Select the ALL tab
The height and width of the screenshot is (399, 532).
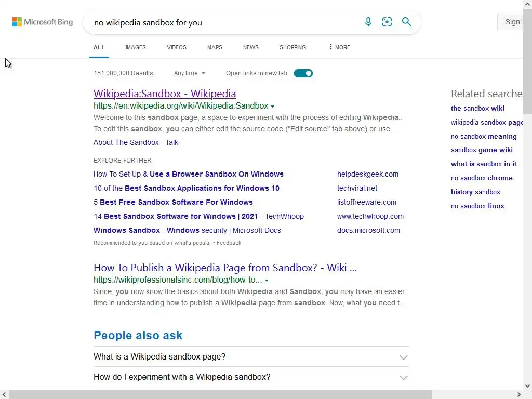[99, 47]
